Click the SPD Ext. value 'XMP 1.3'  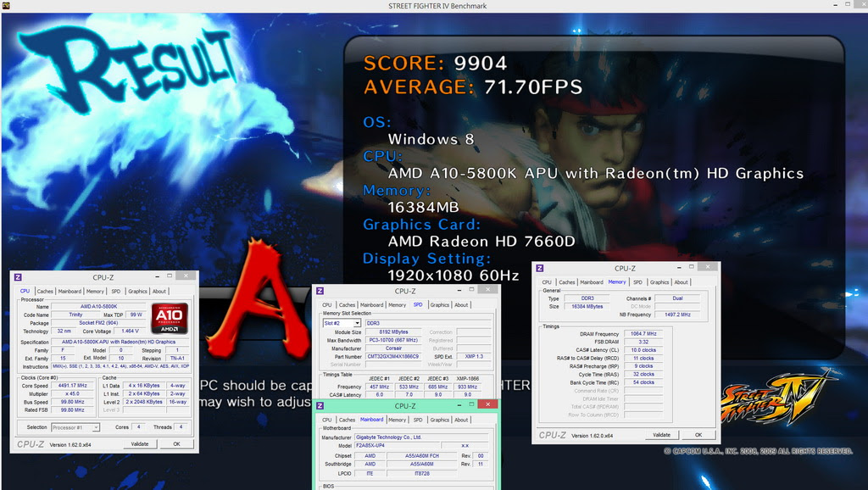point(474,357)
